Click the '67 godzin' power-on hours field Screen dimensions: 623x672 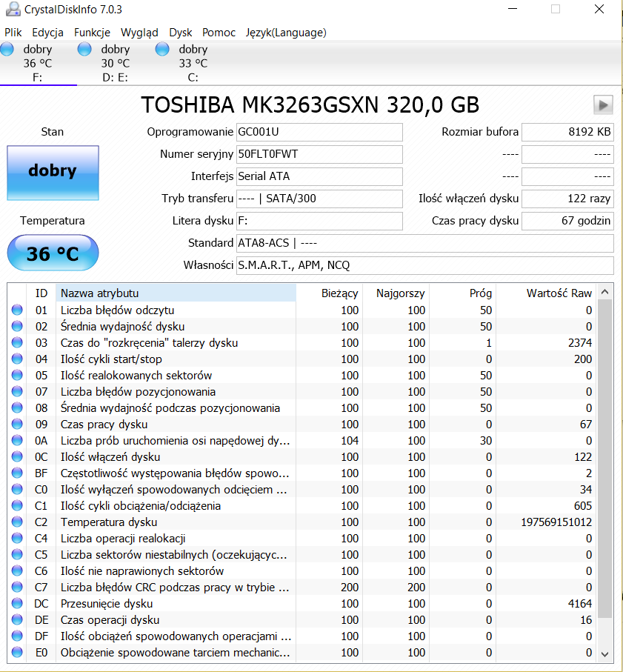[x=567, y=221]
